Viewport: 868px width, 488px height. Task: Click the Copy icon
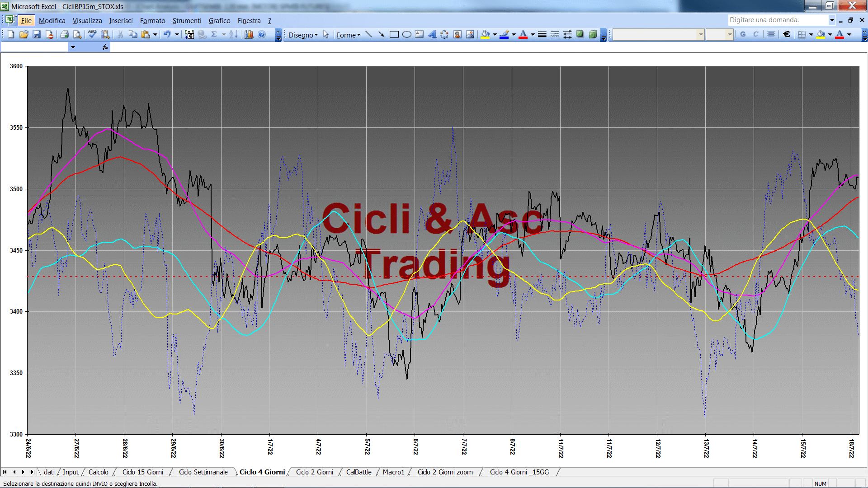click(133, 34)
